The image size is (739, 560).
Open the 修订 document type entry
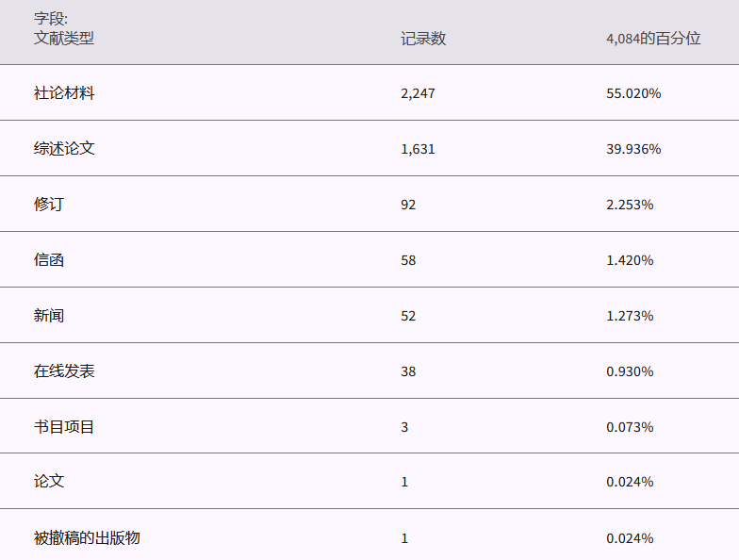(49, 204)
